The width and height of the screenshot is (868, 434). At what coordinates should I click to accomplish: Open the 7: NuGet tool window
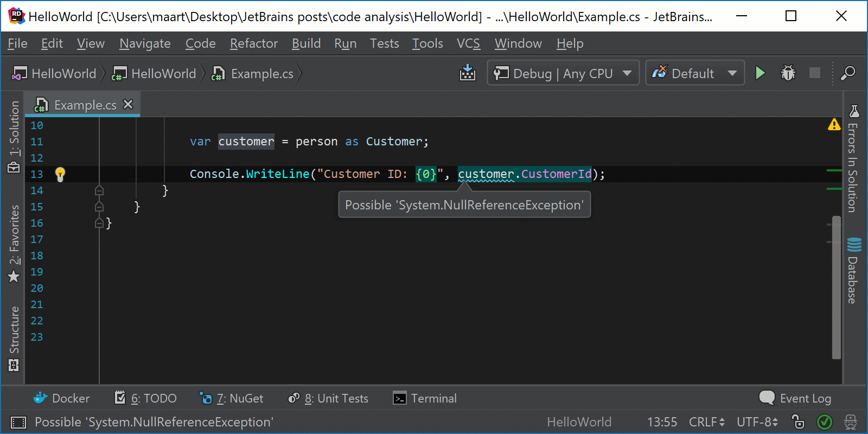pos(231,398)
